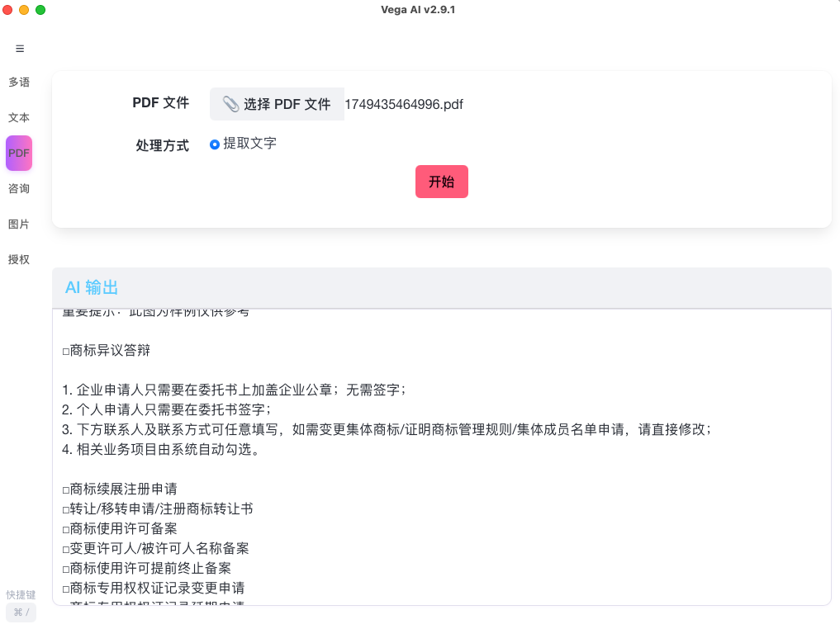840x629 pixels.
Task: Click the Vega AI v2.9.1 window title
Action: (x=420, y=9)
